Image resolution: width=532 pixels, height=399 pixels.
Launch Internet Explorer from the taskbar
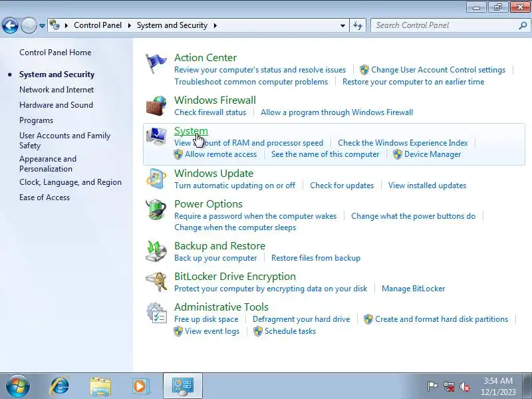point(60,386)
